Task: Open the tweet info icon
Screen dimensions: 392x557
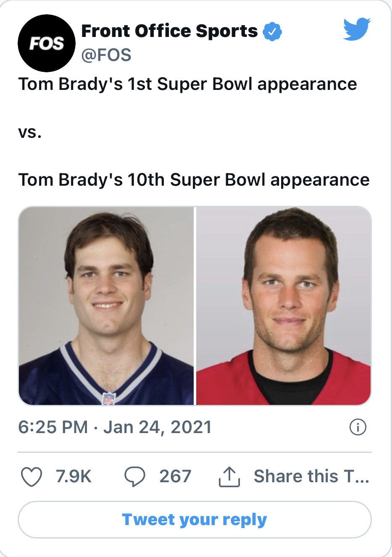Action: [358, 427]
